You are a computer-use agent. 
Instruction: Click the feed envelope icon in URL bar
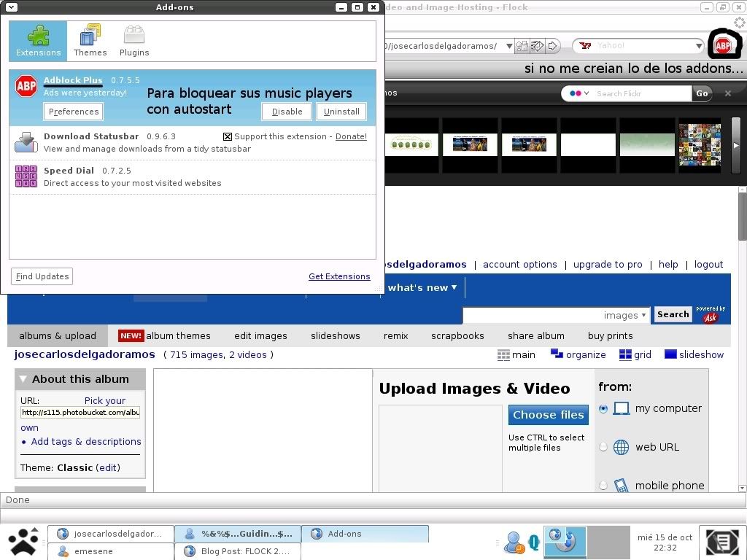click(537, 46)
